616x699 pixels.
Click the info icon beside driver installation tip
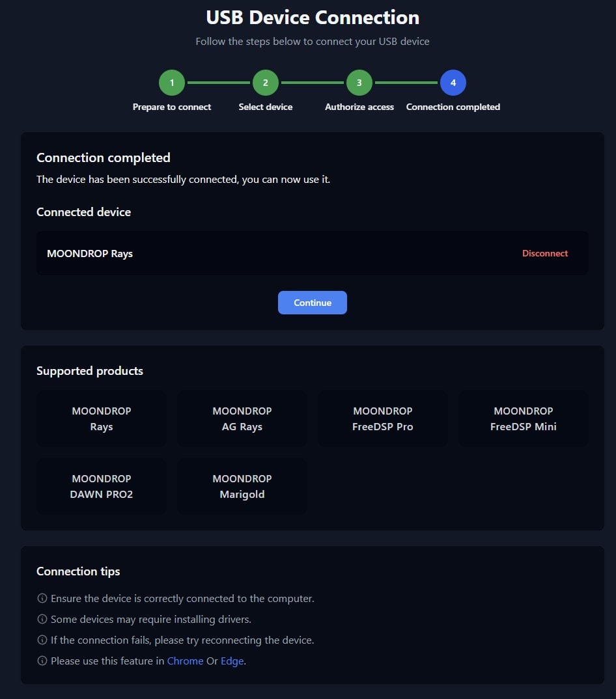(x=42, y=619)
